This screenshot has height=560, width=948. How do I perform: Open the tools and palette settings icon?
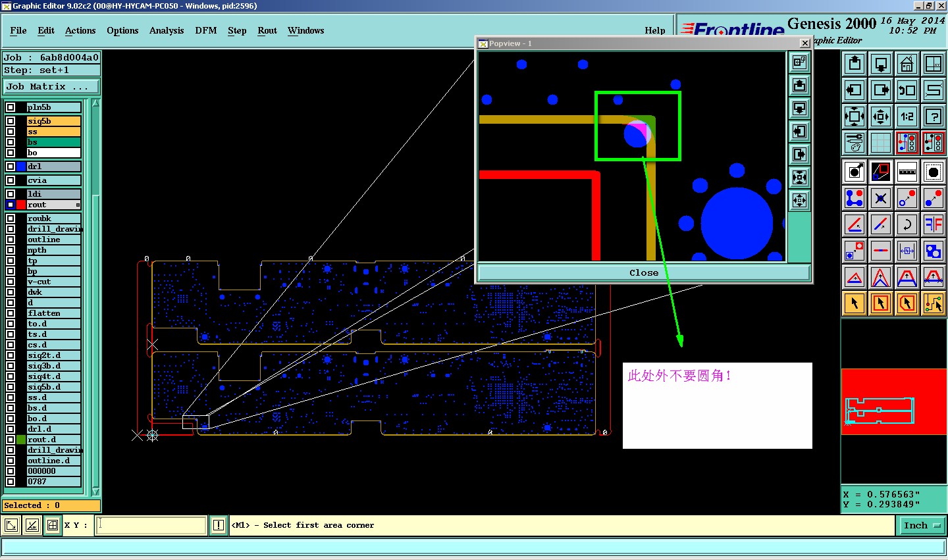point(855,143)
